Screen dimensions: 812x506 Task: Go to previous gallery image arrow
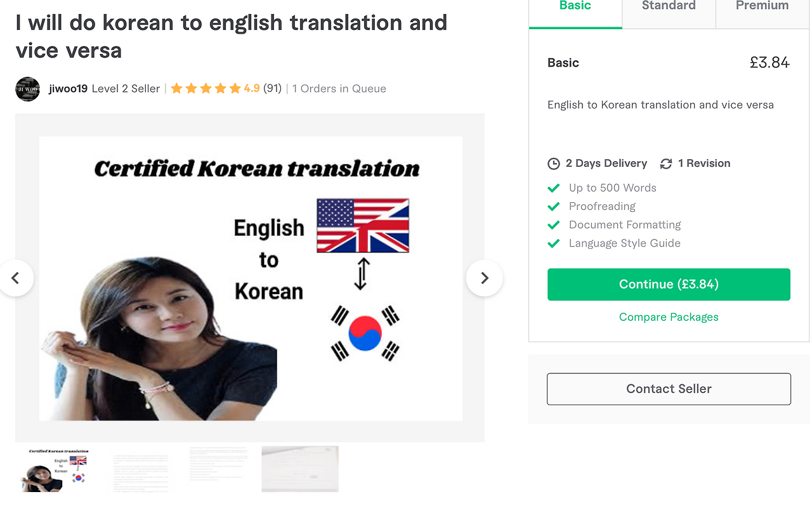pyautogui.click(x=16, y=278)
